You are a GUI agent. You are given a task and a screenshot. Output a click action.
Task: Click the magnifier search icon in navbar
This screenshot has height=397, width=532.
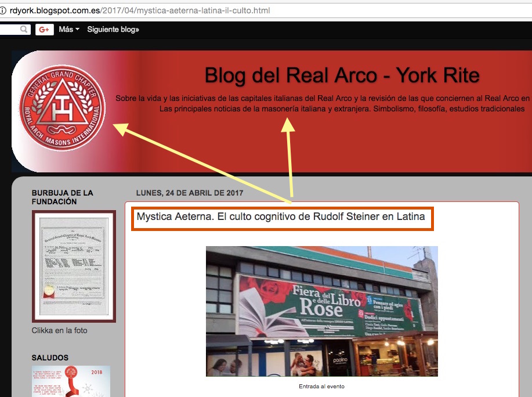pos(24,29)
